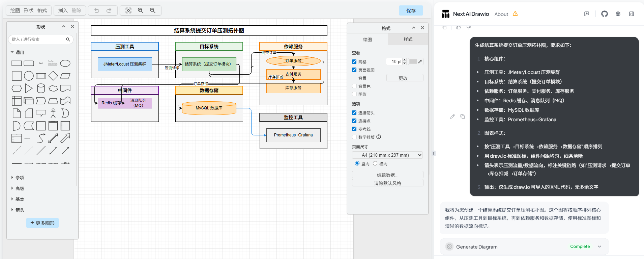The height and width of the screenshot is (259, 644).
Task: Click the shape search magnifier icon
Action: pyautogui.click(x=68, y=40)
